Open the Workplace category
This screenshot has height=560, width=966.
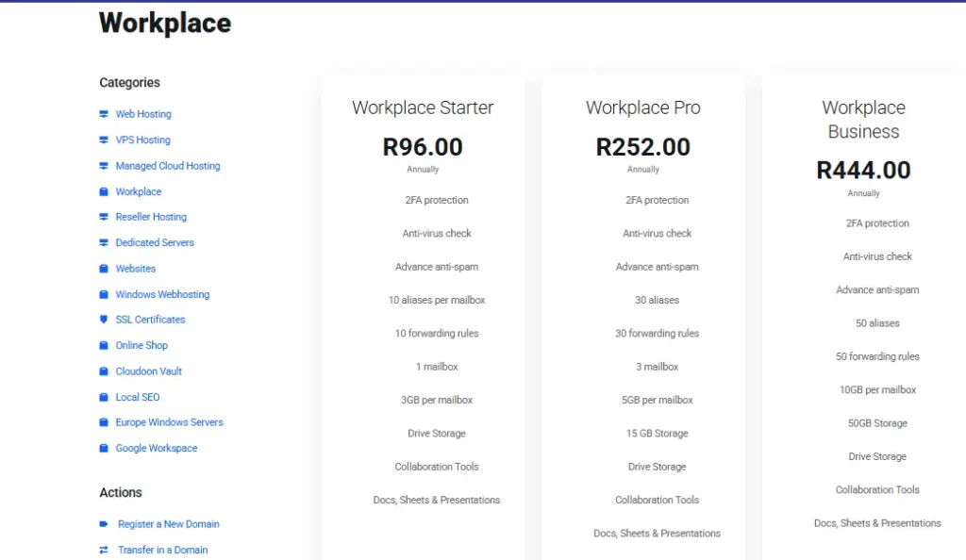(139, 191)
